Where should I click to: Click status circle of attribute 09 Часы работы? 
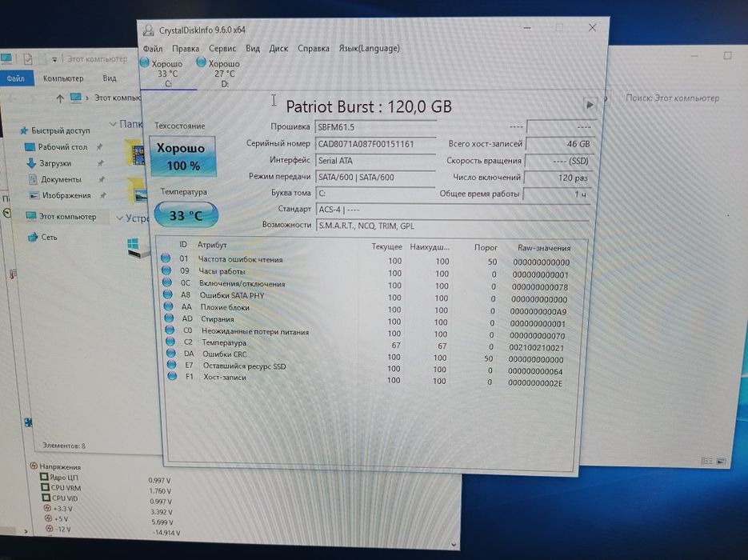[166, 270]
